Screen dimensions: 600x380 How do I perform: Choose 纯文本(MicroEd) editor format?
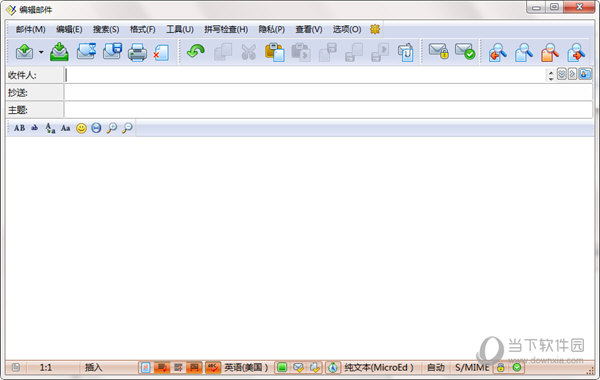point(379,368)
